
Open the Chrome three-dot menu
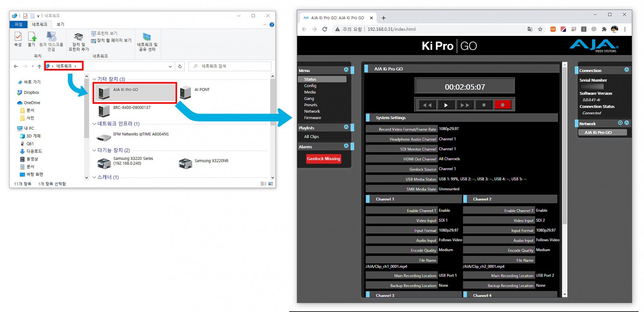[x=625, y=29]
